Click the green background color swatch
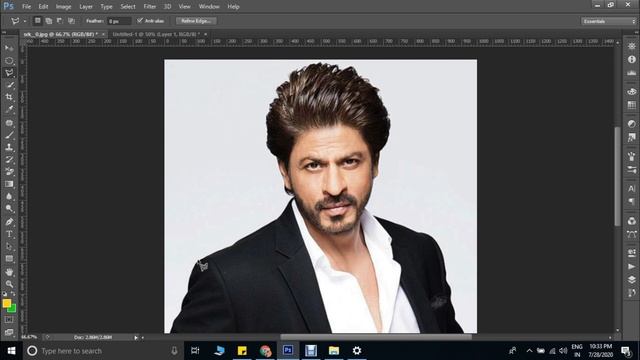Viewport: 640px width, 360px height. tap(13, 310)
